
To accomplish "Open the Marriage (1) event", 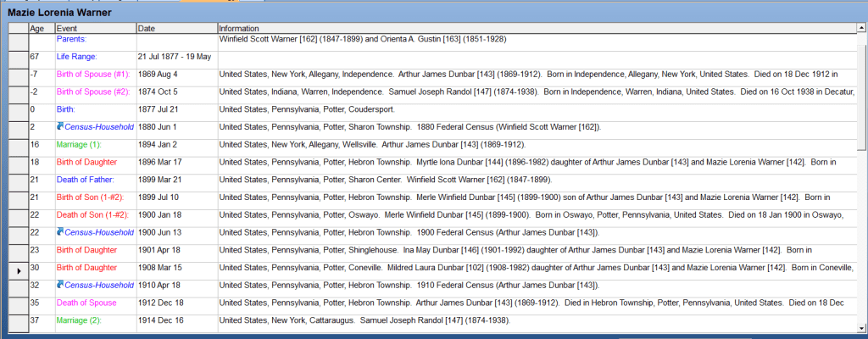I will [x=81, y=145].
